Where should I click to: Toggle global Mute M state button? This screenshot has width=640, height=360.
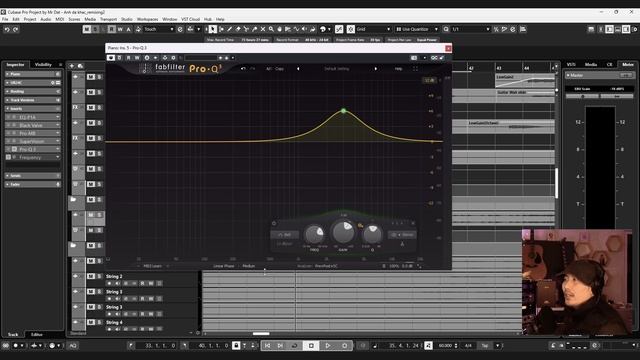pos(87,29)
